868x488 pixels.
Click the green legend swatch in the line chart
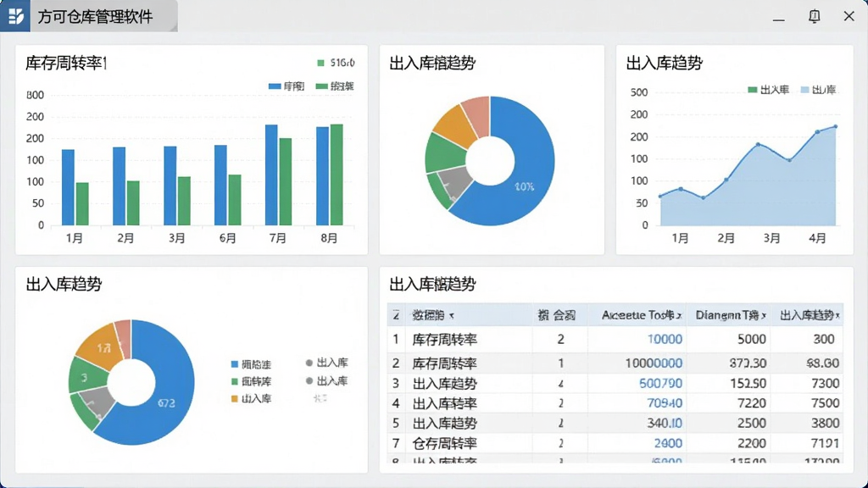[753, 90]
